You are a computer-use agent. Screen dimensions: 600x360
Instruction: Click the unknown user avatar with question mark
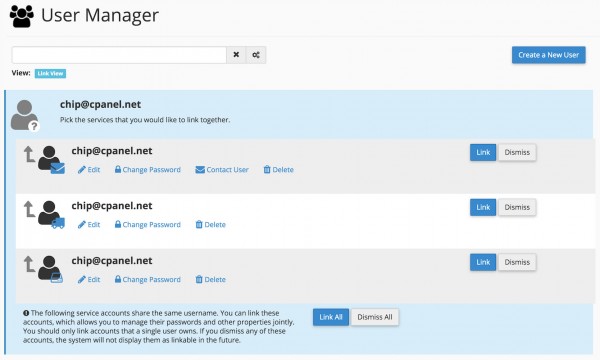pyautogui.click(x=25, y=116)
